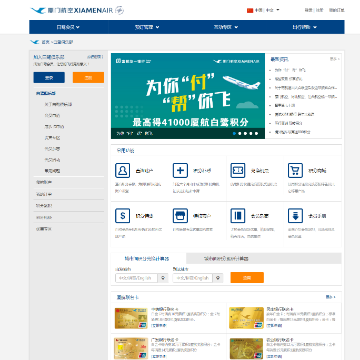Click the departure city input field
Screen dimensions: 360x360
(137, 278)
